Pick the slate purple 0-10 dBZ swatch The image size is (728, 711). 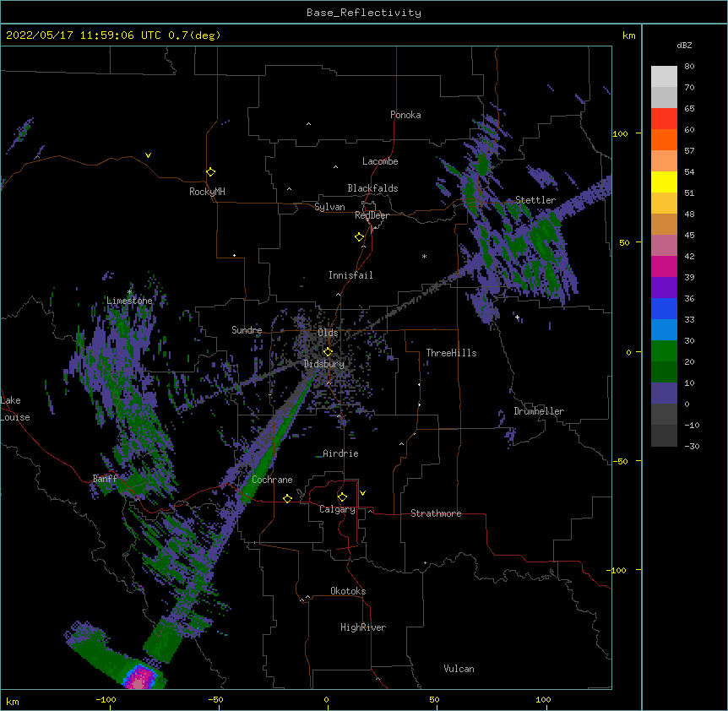point(664,393)
